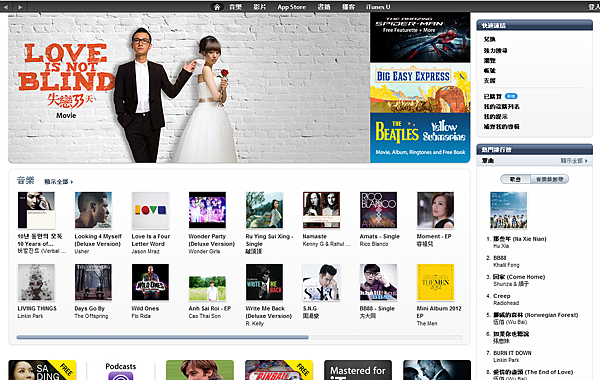Open Namaste album cover by Kenny G

tap(321, 210)
